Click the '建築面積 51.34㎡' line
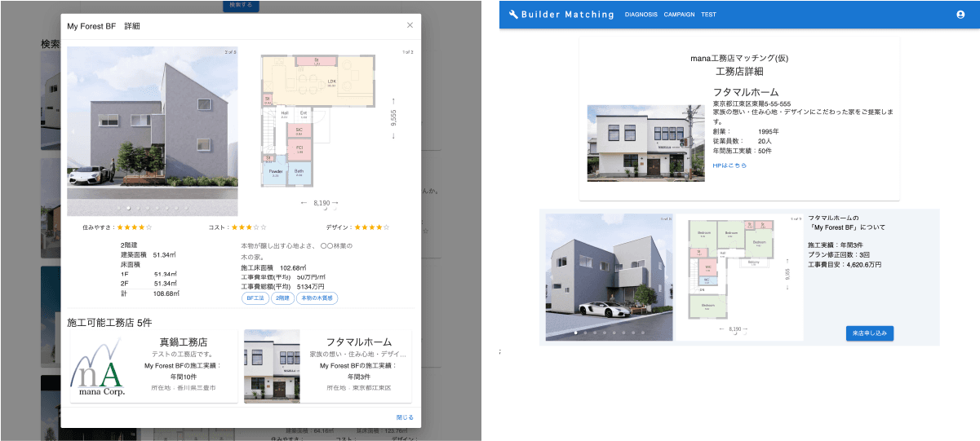The image size is (980, 441). coord(150,254)
